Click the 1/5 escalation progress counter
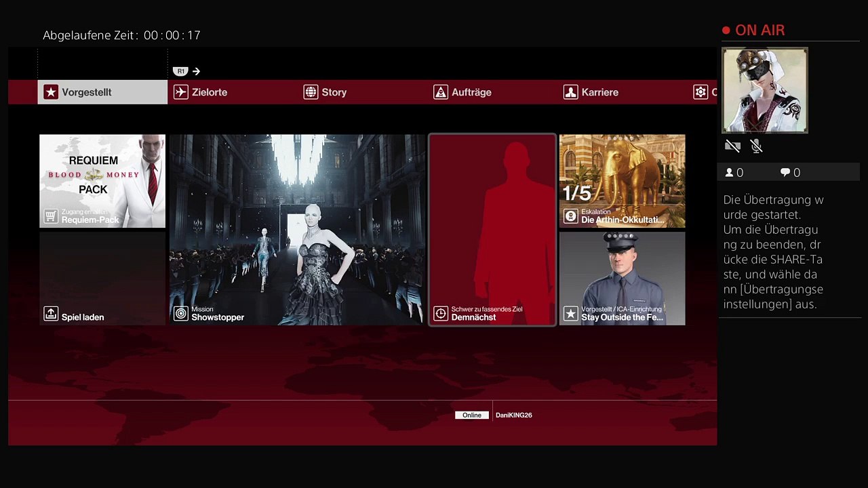This screenshot has height=488, width=868. click(577, 194)
